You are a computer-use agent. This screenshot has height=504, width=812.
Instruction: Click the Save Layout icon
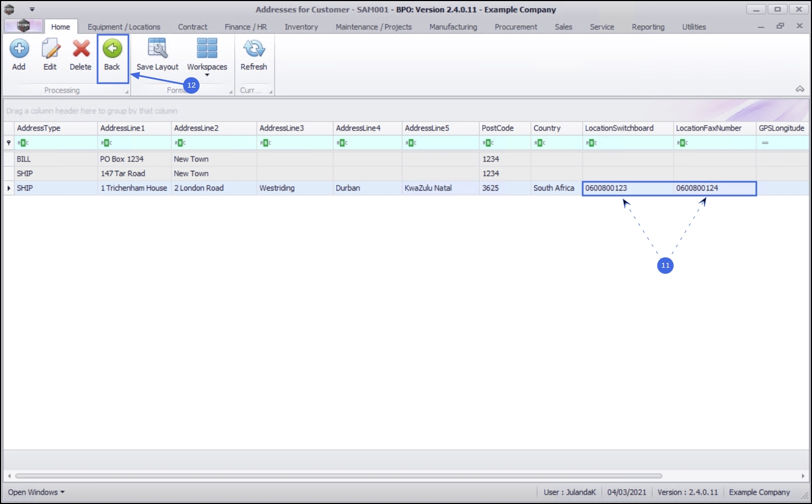158,49
